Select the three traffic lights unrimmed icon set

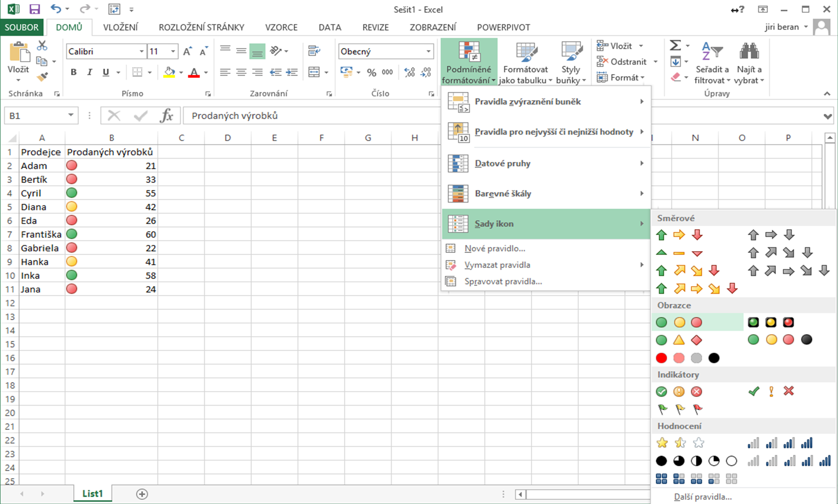tap(679, 322)
